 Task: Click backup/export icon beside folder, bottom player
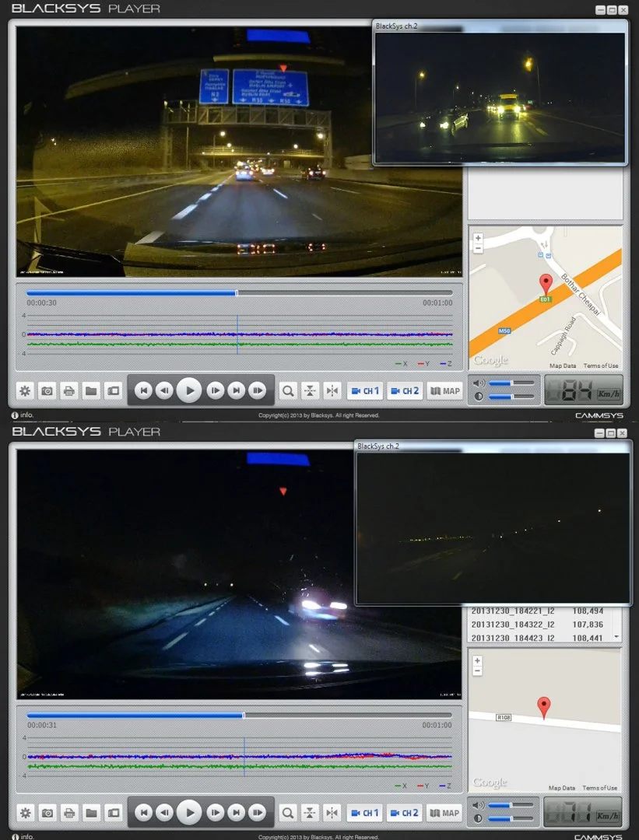click(x=113, y=814)
